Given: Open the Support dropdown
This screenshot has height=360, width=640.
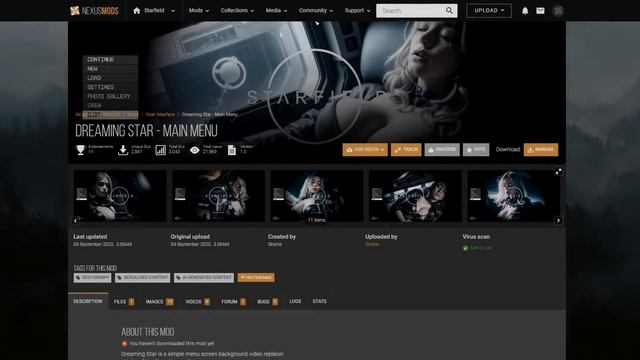Looking at the screenshot, I should [357, 11].
